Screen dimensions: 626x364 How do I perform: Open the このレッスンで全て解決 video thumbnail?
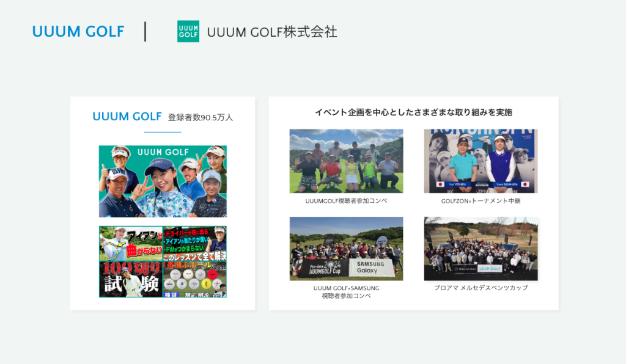(x=194, y=244)
